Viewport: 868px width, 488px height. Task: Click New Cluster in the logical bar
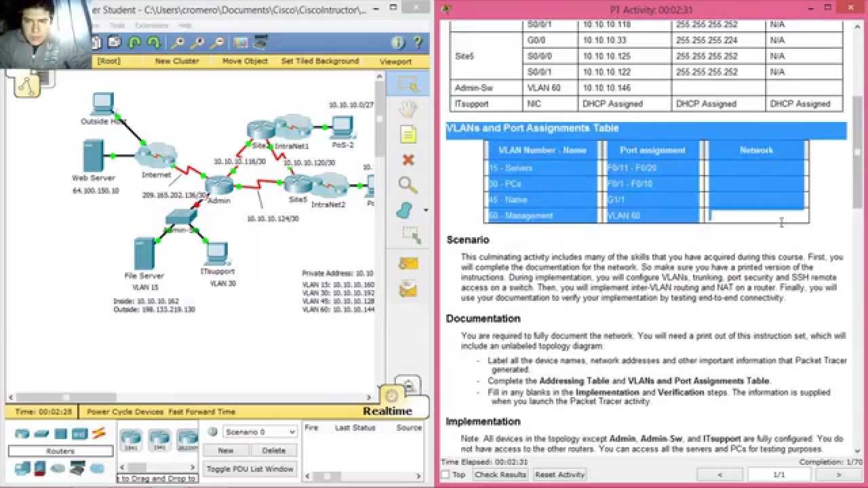(x=177, y=61)
